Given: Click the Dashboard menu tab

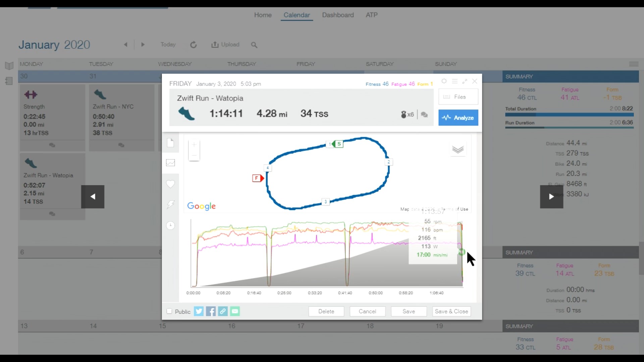Looking at the screenshot, I should click(x=337, y=15).
